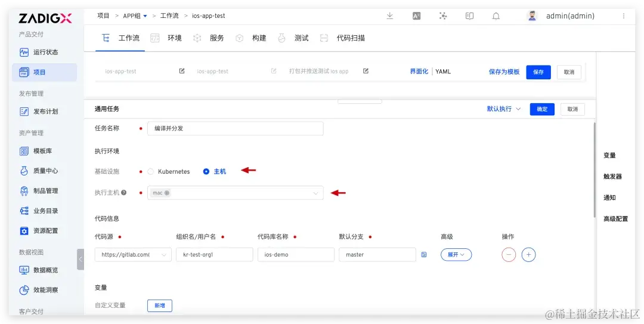The height and width of the screenshot is (324, 644).
Task: Click 项目 breadcrumb link
Action: (104, 16)
